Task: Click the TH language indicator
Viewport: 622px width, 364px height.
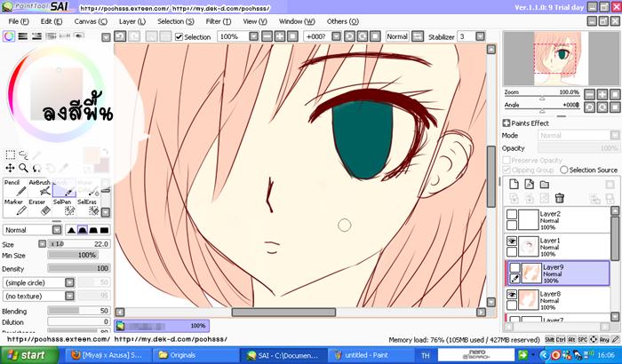Action: pyautogui.click(x=426, y=355)
